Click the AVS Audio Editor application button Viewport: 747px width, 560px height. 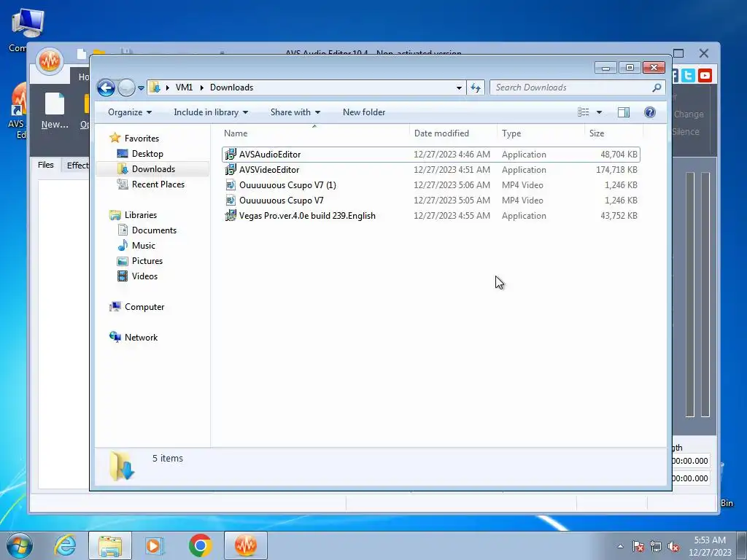[50, 61]
